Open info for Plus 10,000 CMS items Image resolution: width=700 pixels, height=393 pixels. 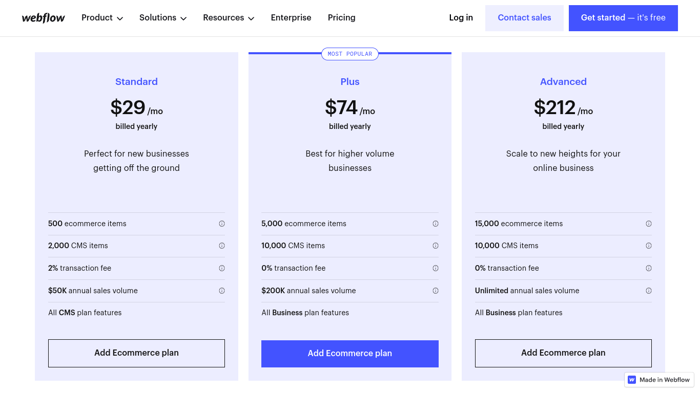click(x=435, y=246)
